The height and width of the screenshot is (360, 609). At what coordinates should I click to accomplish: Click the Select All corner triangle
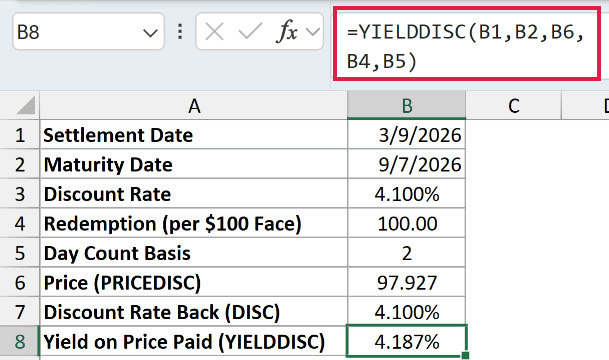click(26, 106)
